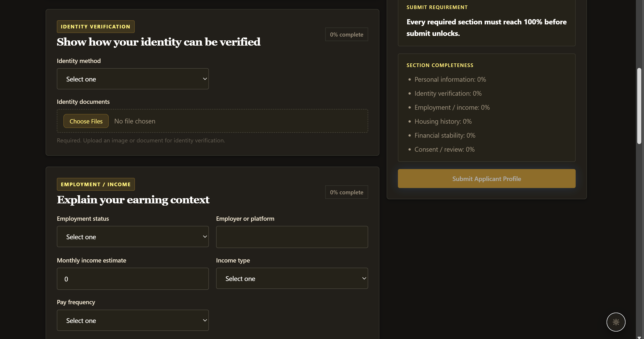
Task: Click Financial stability completeness item
Action: coord(445,135)
